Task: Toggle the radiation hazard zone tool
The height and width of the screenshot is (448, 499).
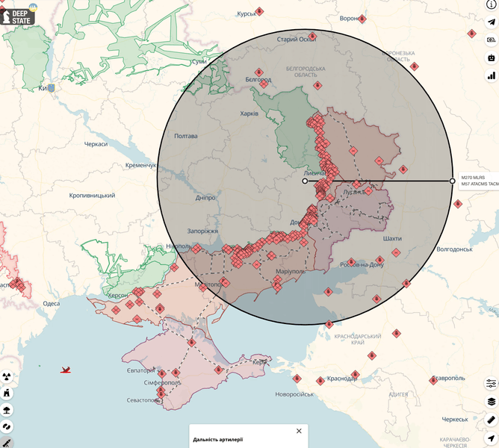Action: pos(7,375)
